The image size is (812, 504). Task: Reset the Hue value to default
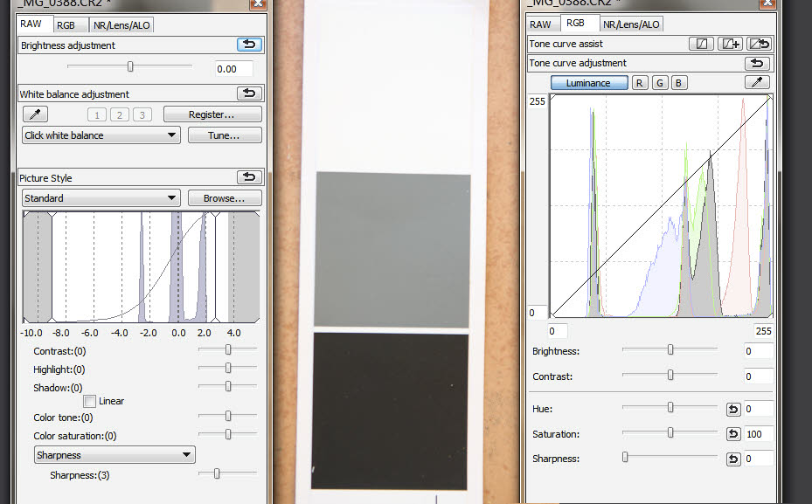(733, 409)
